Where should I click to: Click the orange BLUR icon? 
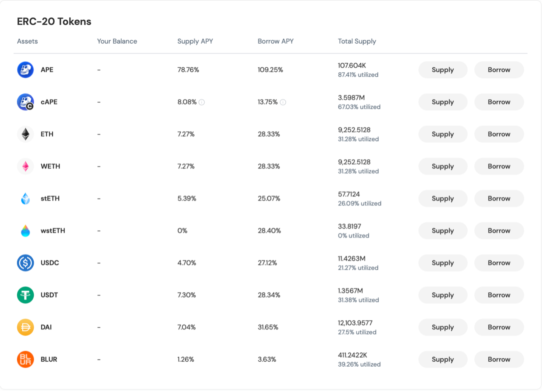click(x=25, y=359)
